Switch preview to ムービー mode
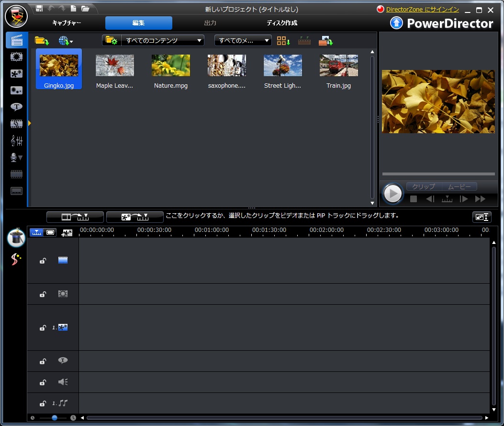The height and width of the screenshot is (426, 504). pyautogui.click(x=459, y=186)
